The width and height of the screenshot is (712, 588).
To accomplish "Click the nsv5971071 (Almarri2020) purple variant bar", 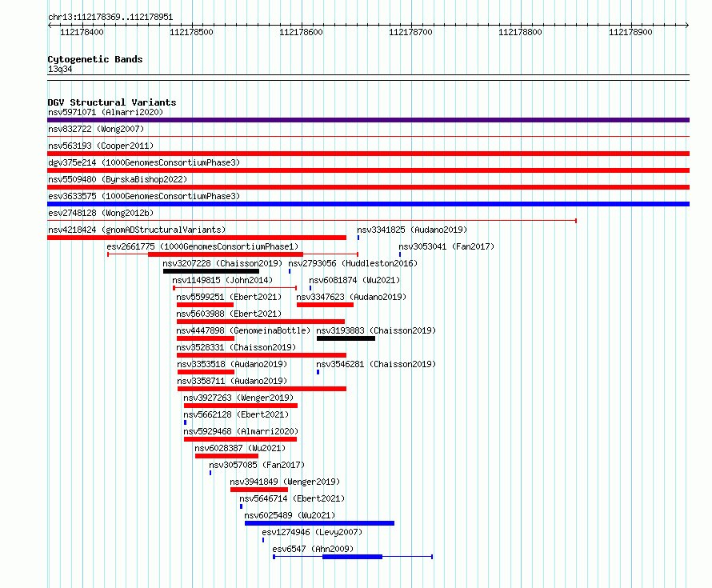I will click(x=368, y=120).
